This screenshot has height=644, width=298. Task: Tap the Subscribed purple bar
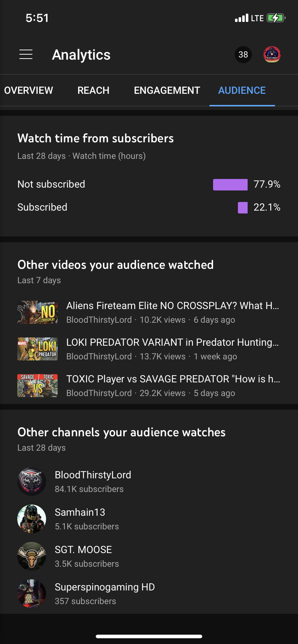[243, 208]
